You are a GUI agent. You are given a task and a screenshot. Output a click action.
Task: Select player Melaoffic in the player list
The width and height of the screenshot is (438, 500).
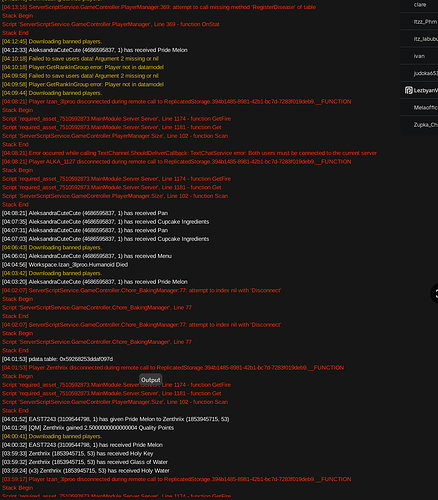[x=426, y=108]
